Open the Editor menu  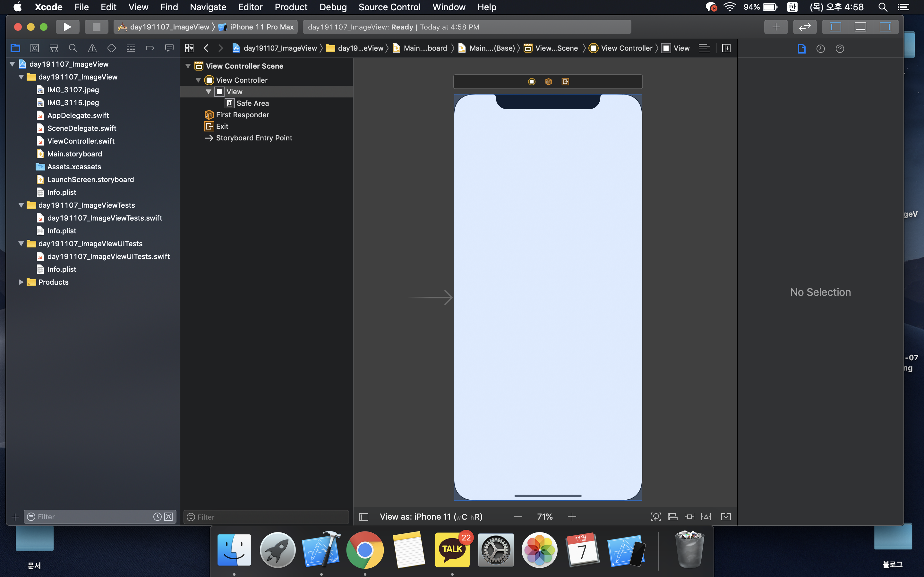pos(250,7)
